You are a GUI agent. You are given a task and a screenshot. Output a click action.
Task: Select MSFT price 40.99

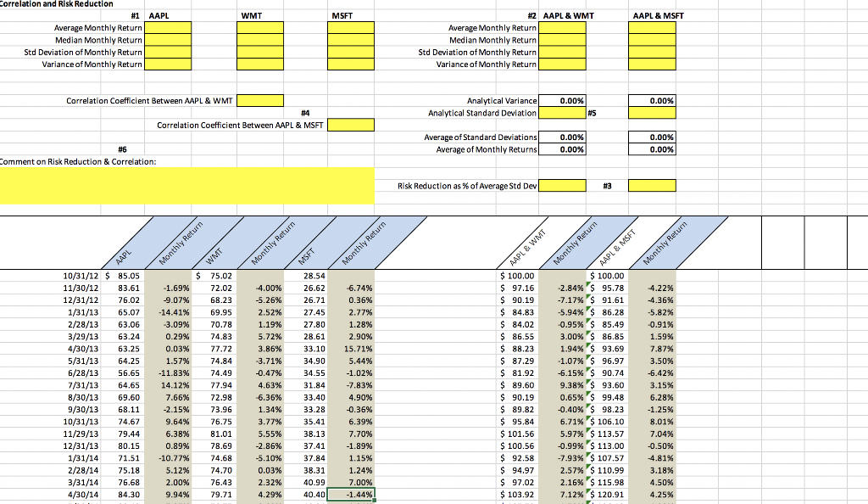[x=305, y=483]
